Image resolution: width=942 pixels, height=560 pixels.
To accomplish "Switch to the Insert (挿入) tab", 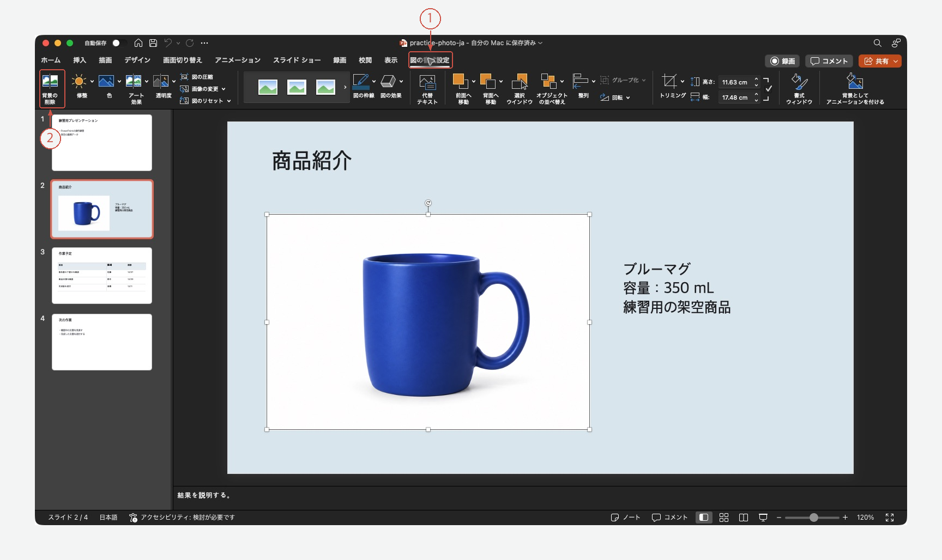I will [x=80, y=60].
